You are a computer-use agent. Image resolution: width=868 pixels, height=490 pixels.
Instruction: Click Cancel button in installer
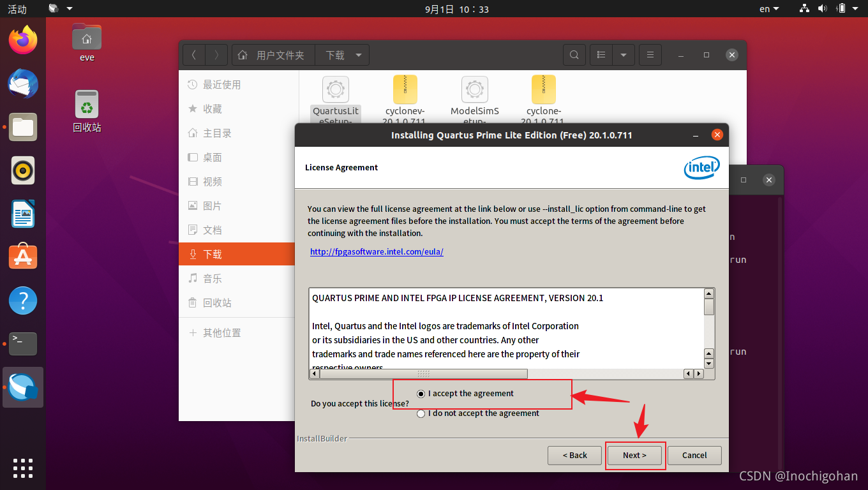(x=694, y=456)
